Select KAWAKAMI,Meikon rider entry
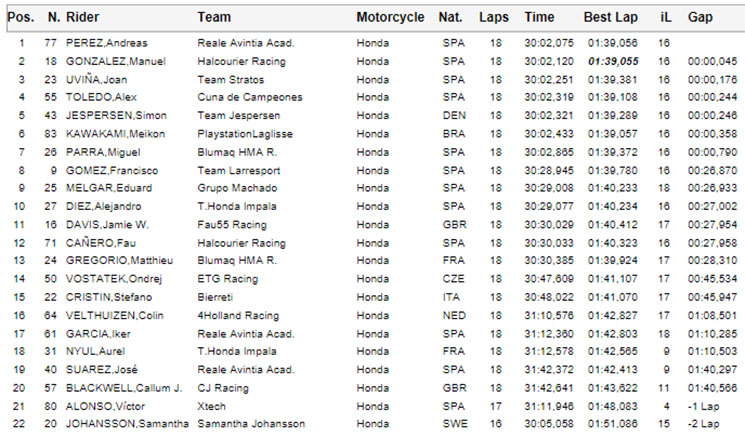Screen dimensions: 745x437 pyautogui.click(x=115, y=134)
